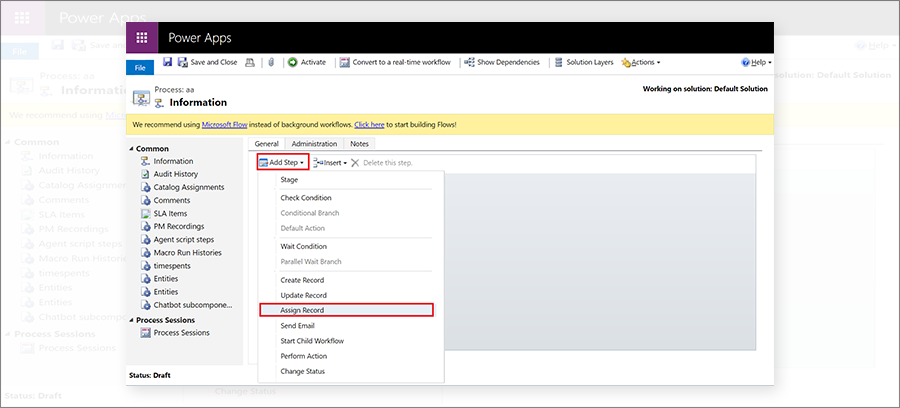
Task: Switch to the General tab
Action: point(266,144)
